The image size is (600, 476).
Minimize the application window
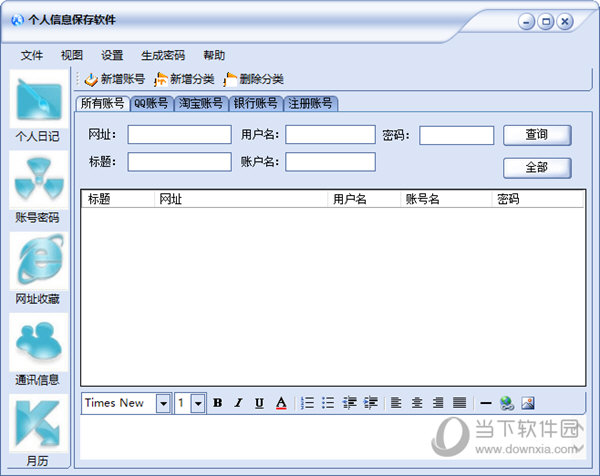(x=527, y=22)
